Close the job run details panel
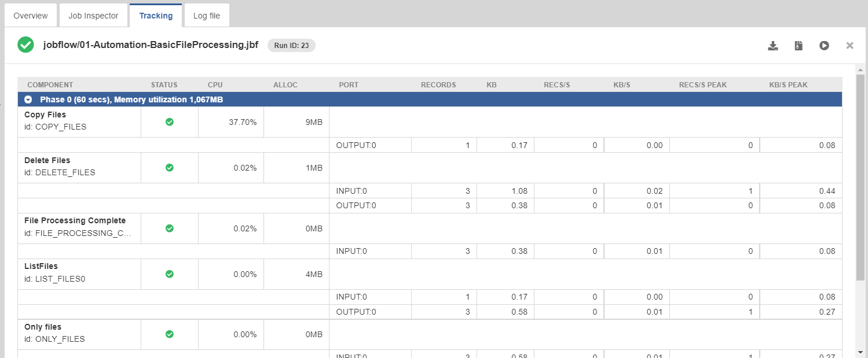 tap(849, 46)
